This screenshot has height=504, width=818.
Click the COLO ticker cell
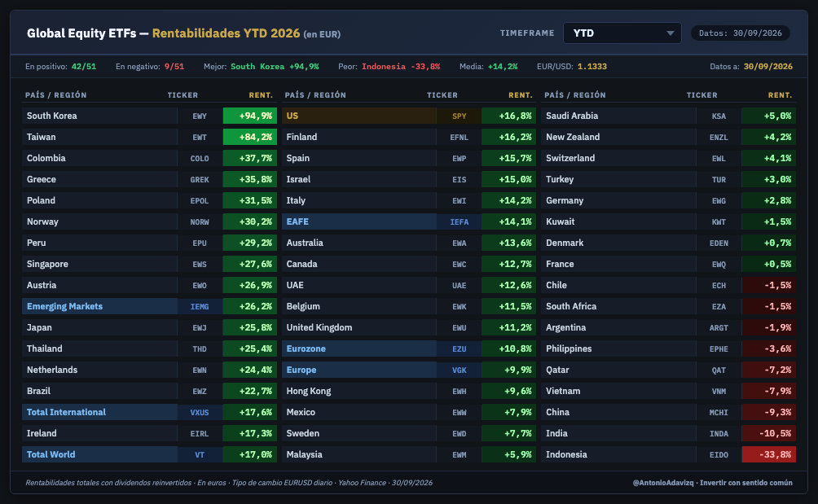pyautogui.click(x=200, y=159)
